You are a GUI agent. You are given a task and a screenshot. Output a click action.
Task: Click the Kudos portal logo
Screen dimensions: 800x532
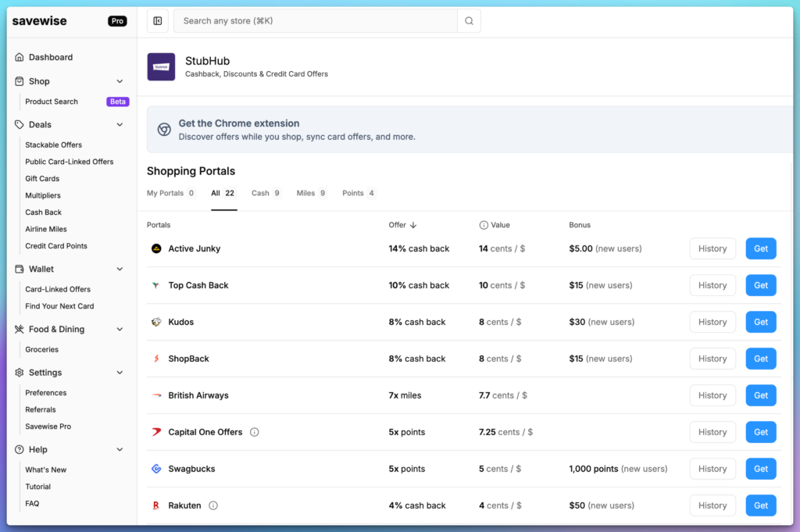156,322
